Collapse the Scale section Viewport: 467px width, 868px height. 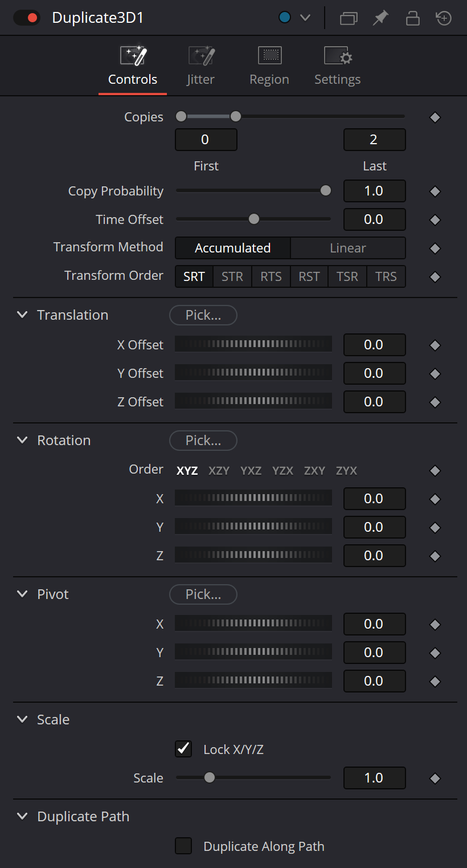point(22,719)
